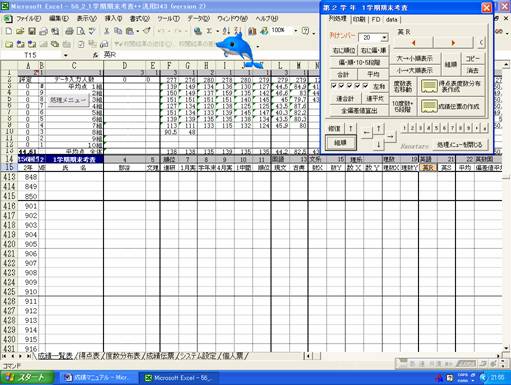Click the 全偏差値算出 button

pos(359,110)
